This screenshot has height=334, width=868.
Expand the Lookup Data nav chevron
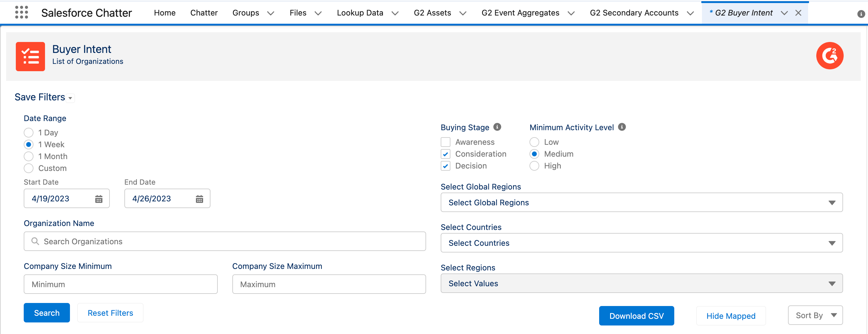(x=395, y=13)
